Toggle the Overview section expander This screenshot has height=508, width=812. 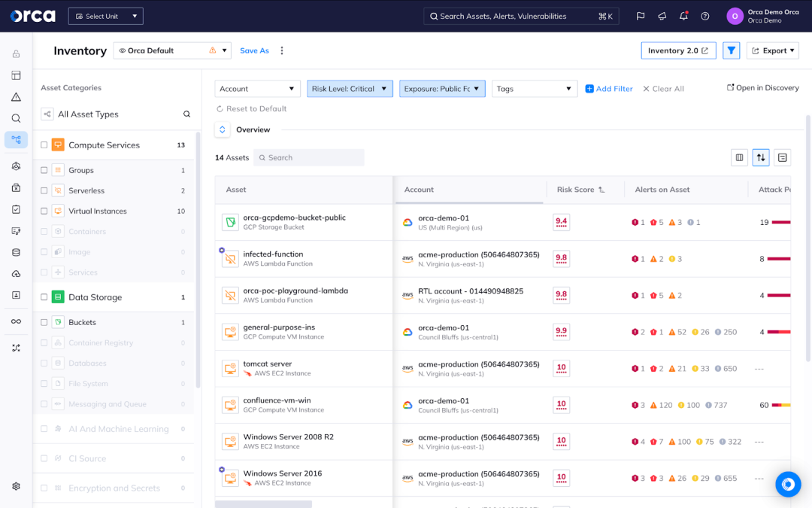[x=222, y=129]
